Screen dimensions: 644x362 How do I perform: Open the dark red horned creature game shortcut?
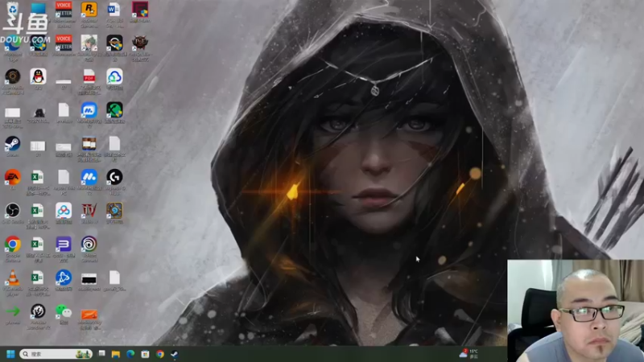point(140,43)
